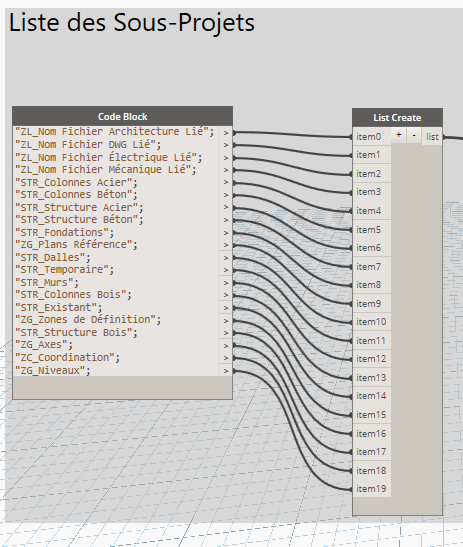Click output arrow for STR_Temporaire

click(226, 270)
